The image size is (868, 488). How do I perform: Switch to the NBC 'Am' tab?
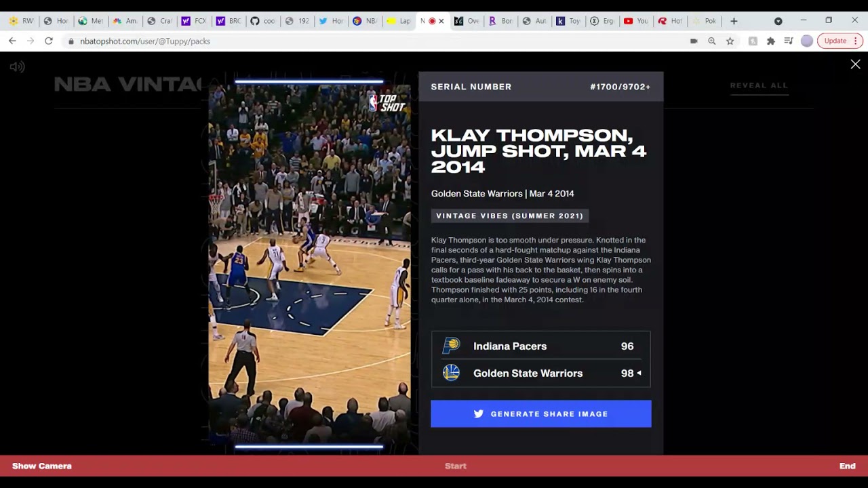click(x=125, y=21)
